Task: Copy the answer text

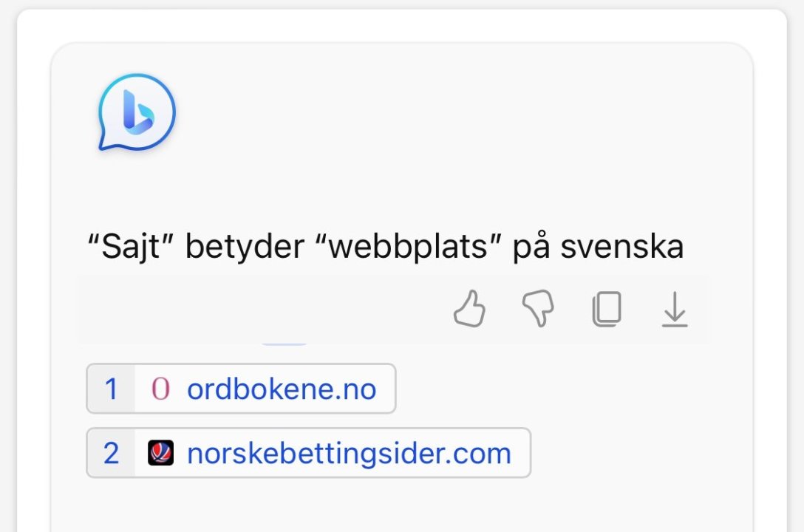Action: click(x=607, y=309)
